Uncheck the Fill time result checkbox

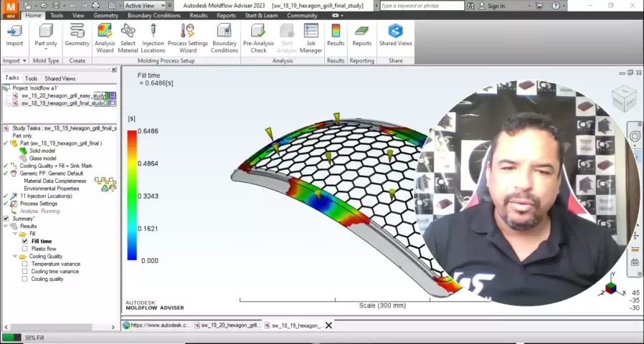coord(24,242)
